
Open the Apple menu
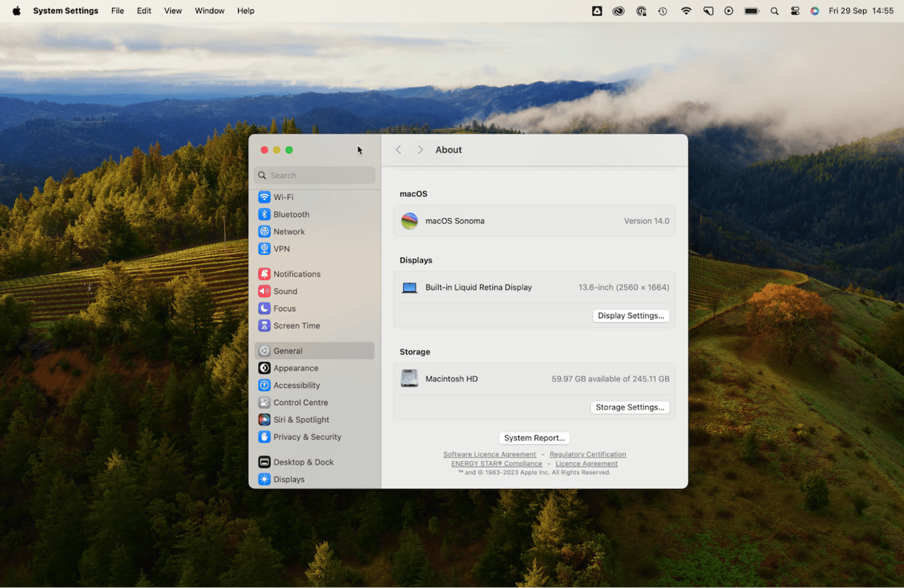pyautogui.click(x=16, y=11)
